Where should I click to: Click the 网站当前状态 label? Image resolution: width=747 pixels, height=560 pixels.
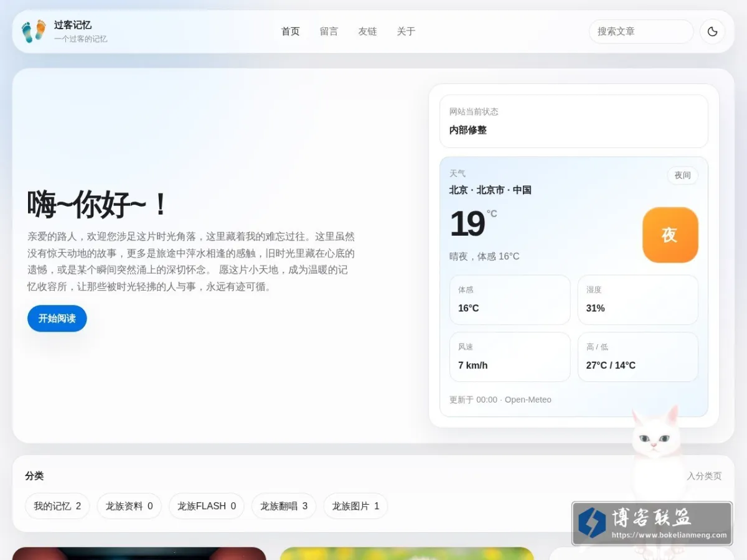pyautogui.click(x=474, y=112)
